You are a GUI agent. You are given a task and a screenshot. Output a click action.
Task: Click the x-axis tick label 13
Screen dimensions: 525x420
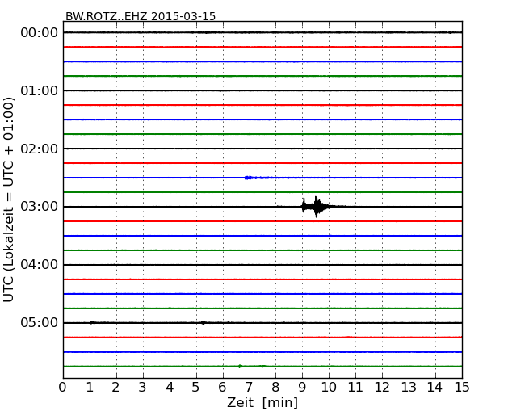[409, 388]
